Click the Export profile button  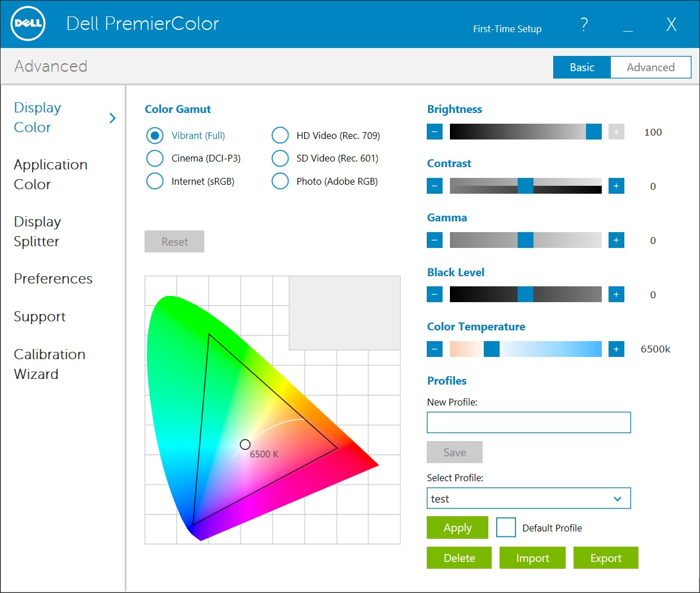click(x=605, y=558)
